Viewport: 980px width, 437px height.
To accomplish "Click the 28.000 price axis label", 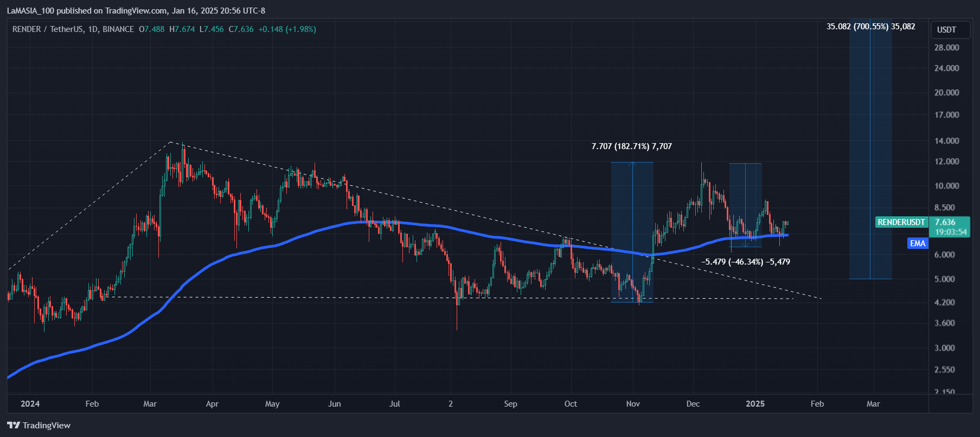I will click(x=947, y=48).
